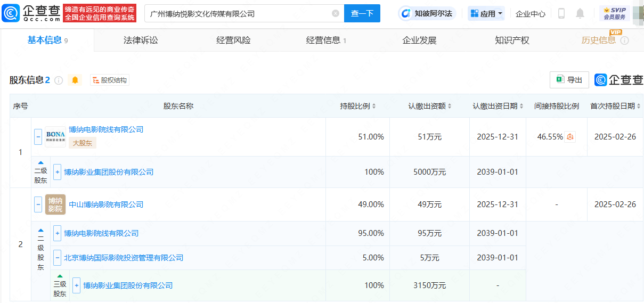The image size is (644, 303).
Task: Click the red slogan banner beside logo
Action: pyautogui.click(x=100, y=13)
